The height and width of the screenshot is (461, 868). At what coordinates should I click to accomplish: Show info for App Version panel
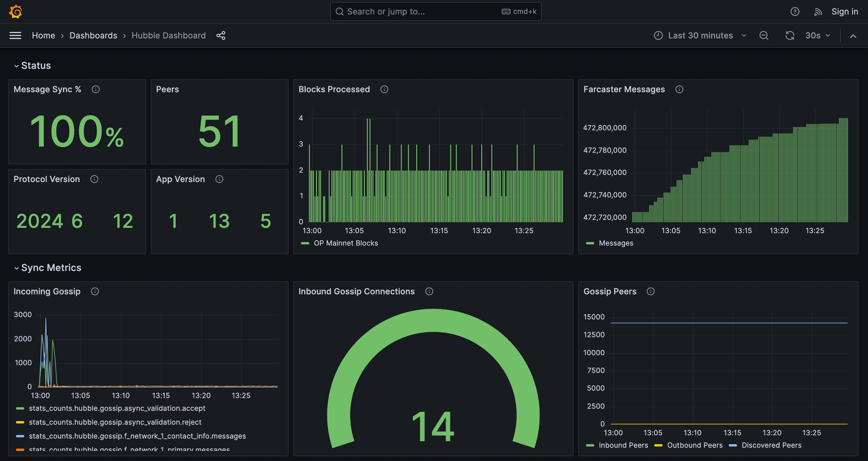click(219, 179)
